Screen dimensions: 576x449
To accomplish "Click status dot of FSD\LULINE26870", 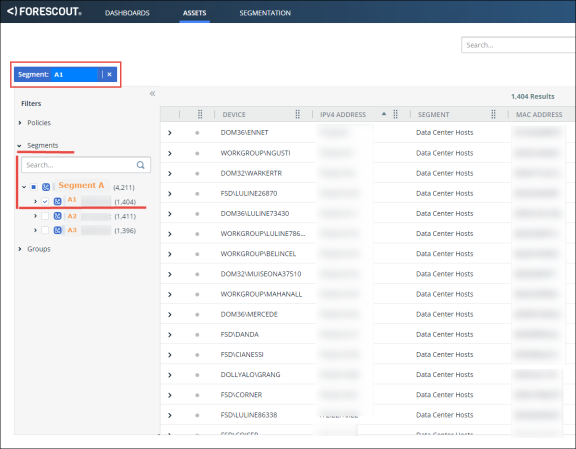I will (197, 194).
